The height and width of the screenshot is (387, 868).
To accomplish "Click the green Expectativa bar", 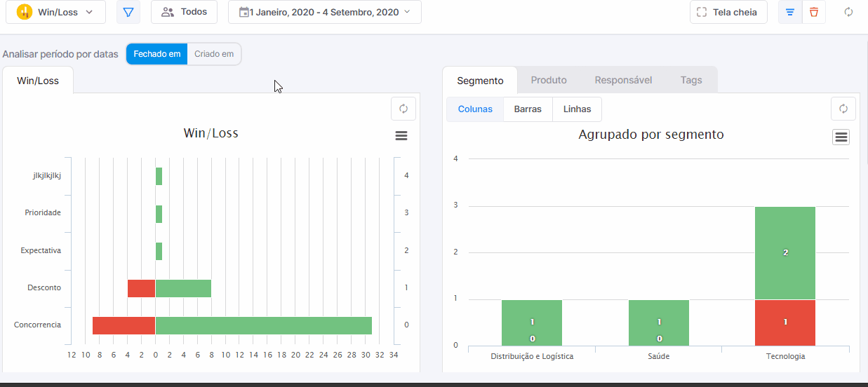I will coord(159,251).
